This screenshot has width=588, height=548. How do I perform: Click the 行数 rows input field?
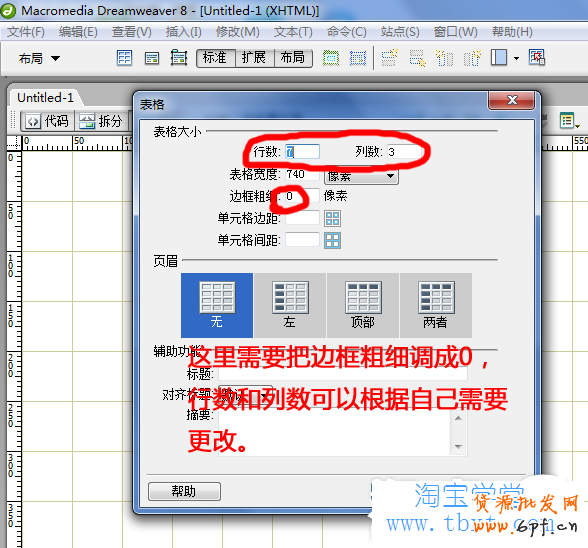[x=302, y=152]
